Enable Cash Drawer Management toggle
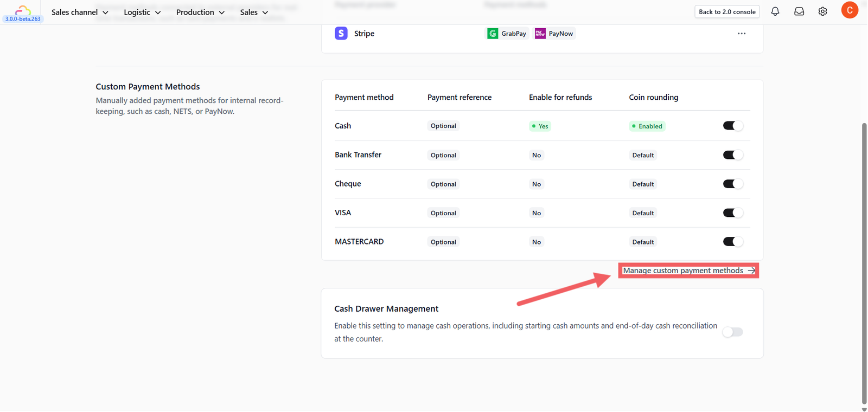This screenshot has height=412, width=868. pyautogui.click(x=732, y=332)
